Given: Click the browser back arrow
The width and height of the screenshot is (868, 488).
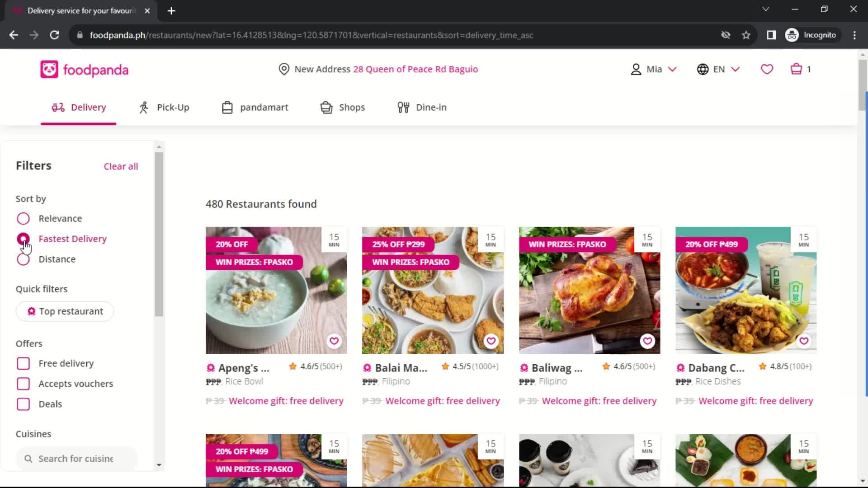Looking at the screenshot, I should (14, 35).
